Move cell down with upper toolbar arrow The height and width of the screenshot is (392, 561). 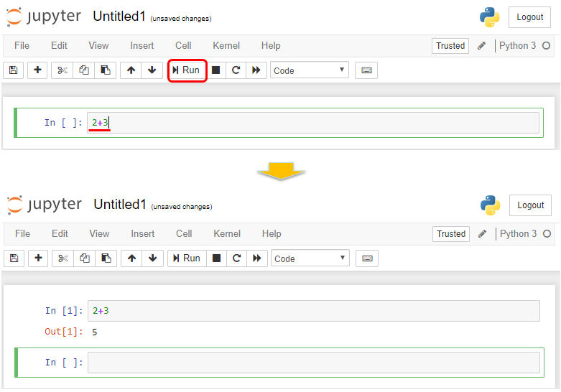click(152, 70)
